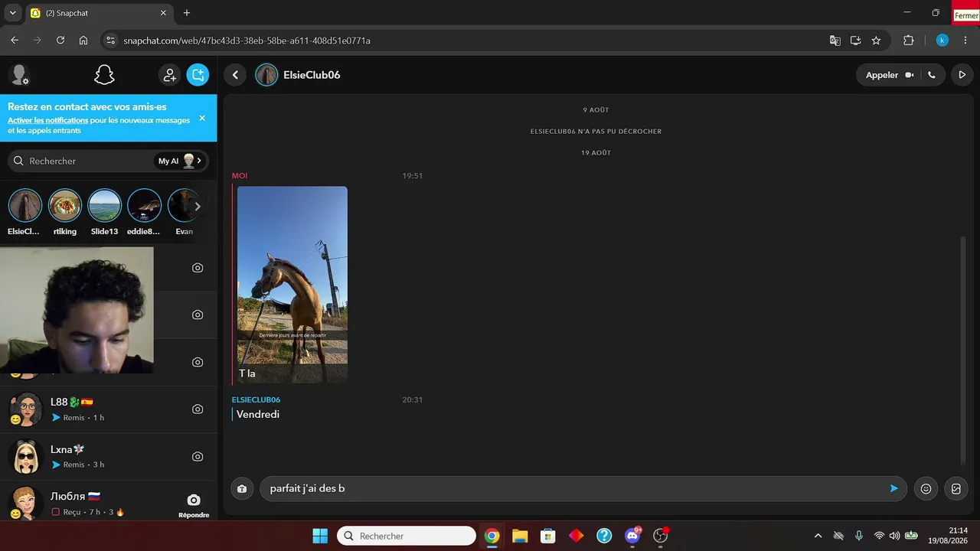Bookmark this page with the star
Screen dimensions: 980x551
click(x=876, y=41)
